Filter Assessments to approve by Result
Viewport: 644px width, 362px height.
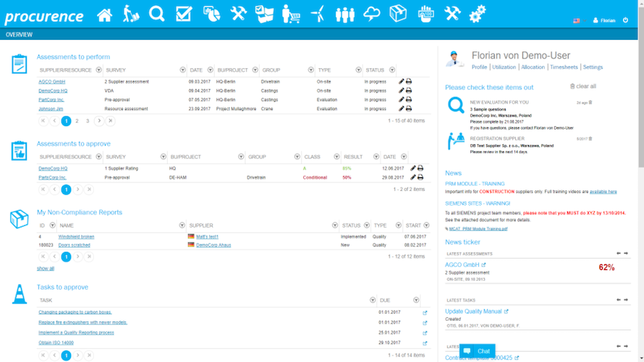[376, 156]
